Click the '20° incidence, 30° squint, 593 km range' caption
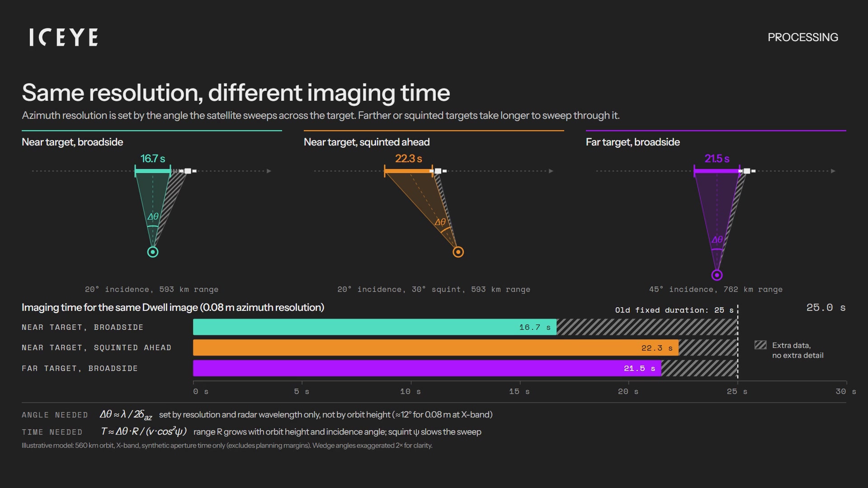The height and width of the screenshot is (488, 868). point(434,289)
